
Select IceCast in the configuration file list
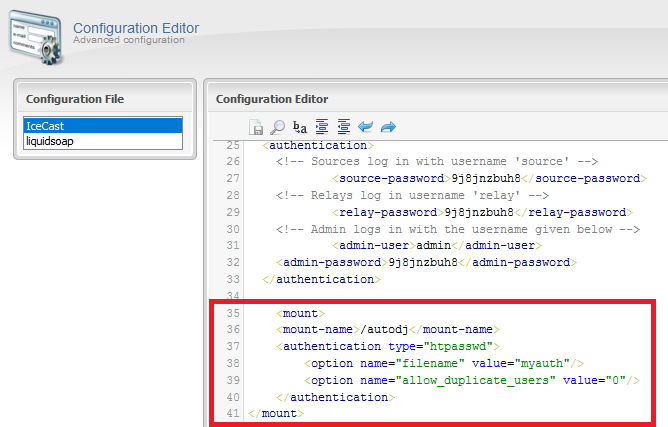pos(103,126)
